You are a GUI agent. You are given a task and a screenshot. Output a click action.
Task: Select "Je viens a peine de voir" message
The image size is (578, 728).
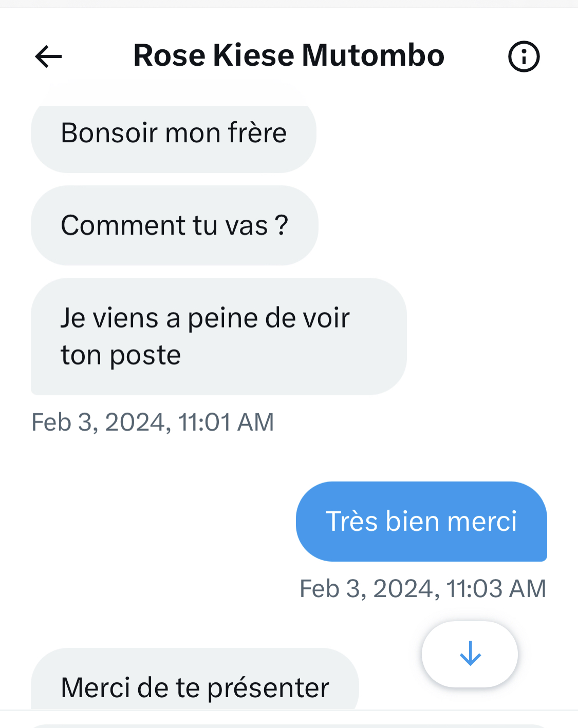(x=218, y=336)
